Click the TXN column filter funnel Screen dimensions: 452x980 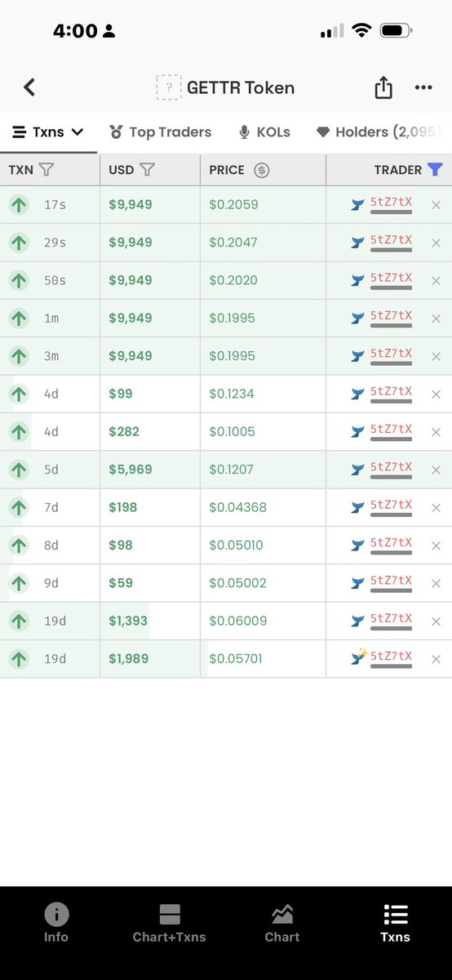(47, 170)
